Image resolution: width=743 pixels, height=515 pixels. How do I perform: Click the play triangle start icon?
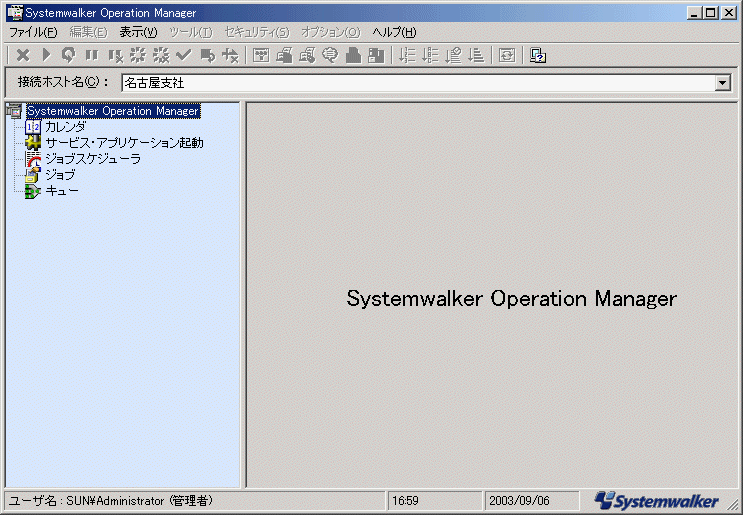point(46,55)
